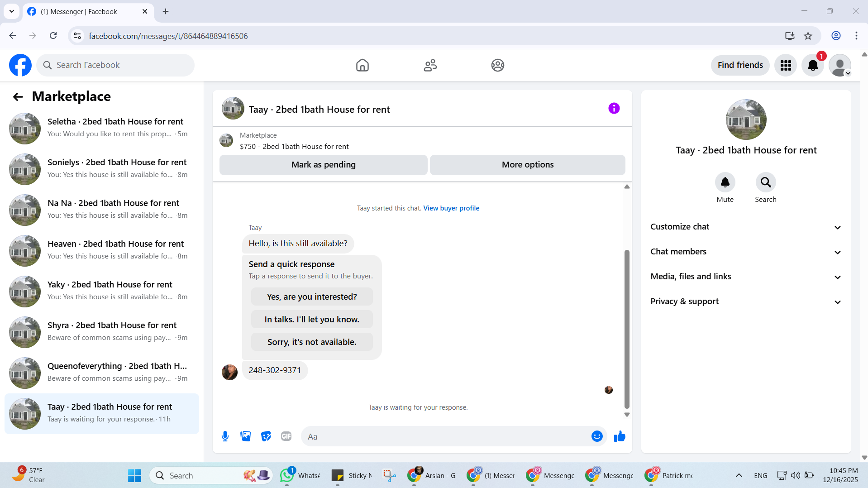View site information icon in address bar
The width and height of the screenshot is (868, 488).
point(77,36)
